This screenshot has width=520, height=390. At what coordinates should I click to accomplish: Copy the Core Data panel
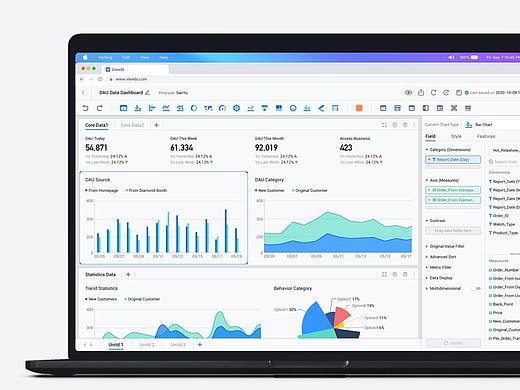pos(395,125)
